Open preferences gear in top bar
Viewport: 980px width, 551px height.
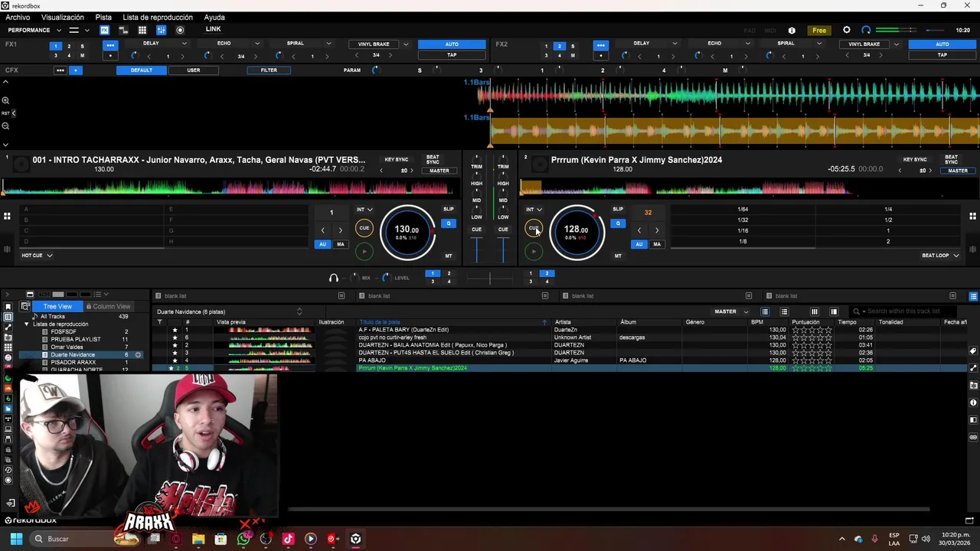click(846, 30)
